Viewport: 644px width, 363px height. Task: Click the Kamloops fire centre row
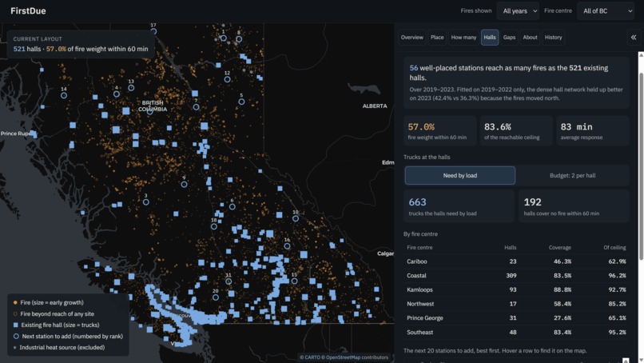tap(516, 289)
